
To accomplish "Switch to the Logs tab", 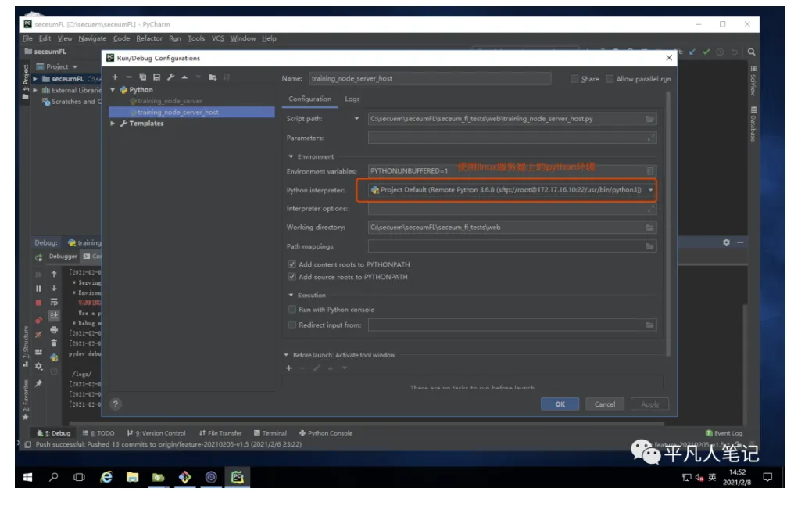I will [352, 99].
